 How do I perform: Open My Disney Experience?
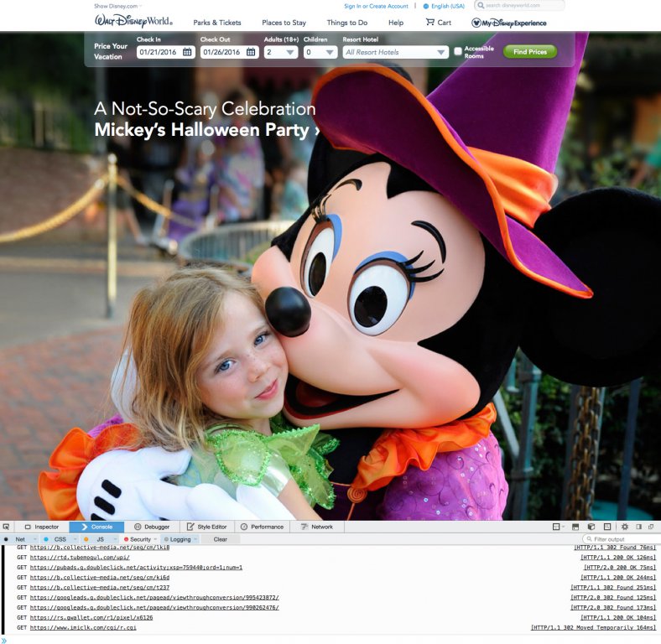click(509, 23)
